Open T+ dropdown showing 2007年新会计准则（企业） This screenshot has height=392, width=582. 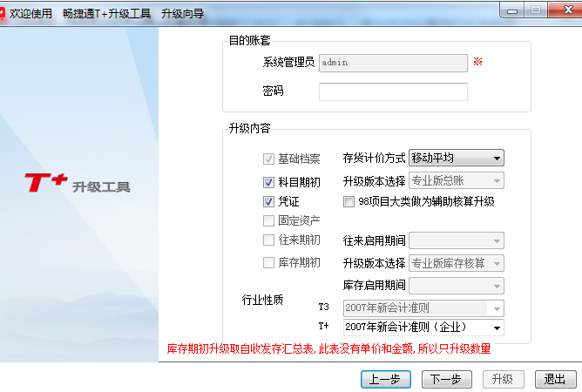pyautogui.click(x=423, y=327)
